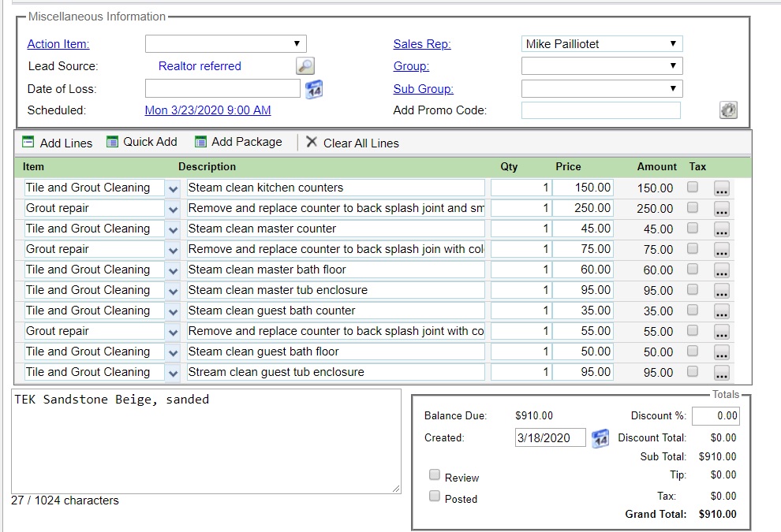Image resolution: width=781 pixels, height=532 pixels.
Task: Toggle the Tax checkbox for Steam clean kitchen counters
Action: (693, 188)
